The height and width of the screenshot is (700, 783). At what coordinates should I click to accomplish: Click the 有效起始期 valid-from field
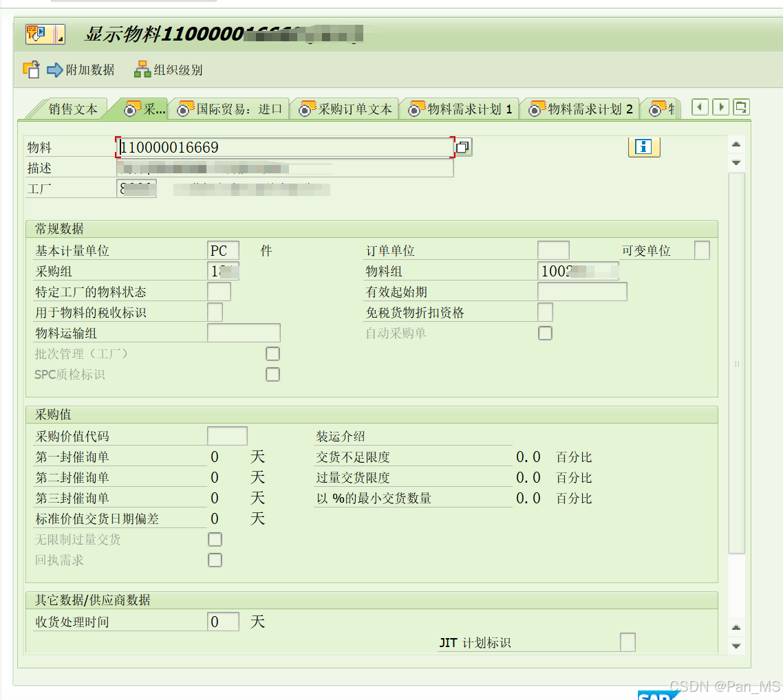point(582,292)
